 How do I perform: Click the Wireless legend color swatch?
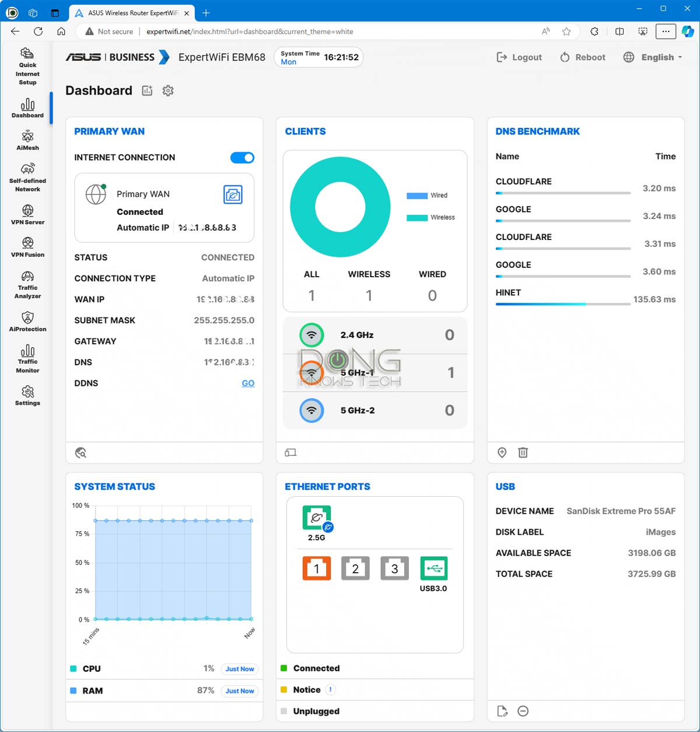[x=417, y=218]
